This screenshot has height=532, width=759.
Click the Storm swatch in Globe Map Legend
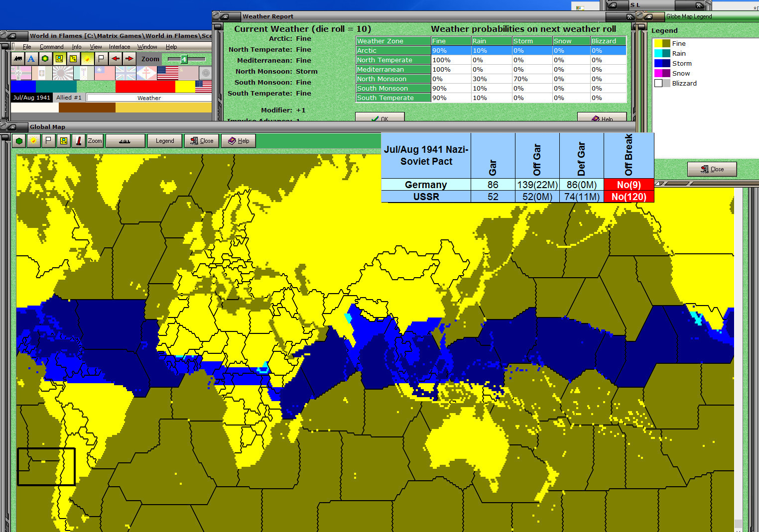point(662,63)
